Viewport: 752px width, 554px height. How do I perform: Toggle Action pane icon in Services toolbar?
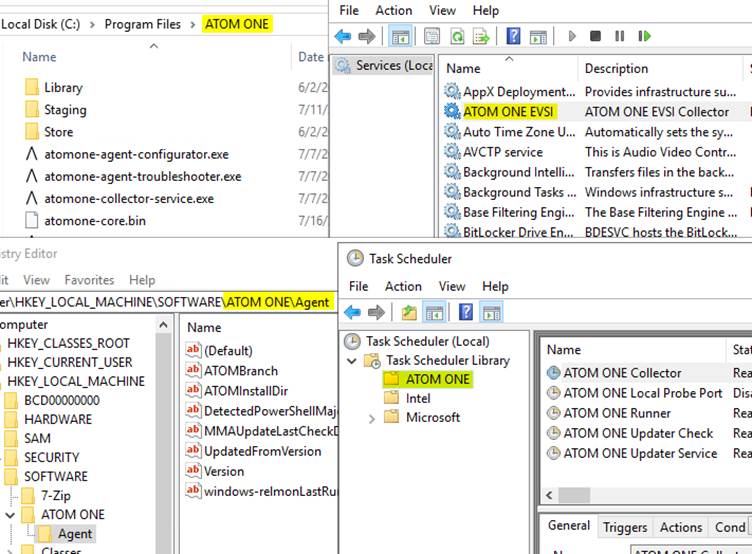tap(538, 36)
